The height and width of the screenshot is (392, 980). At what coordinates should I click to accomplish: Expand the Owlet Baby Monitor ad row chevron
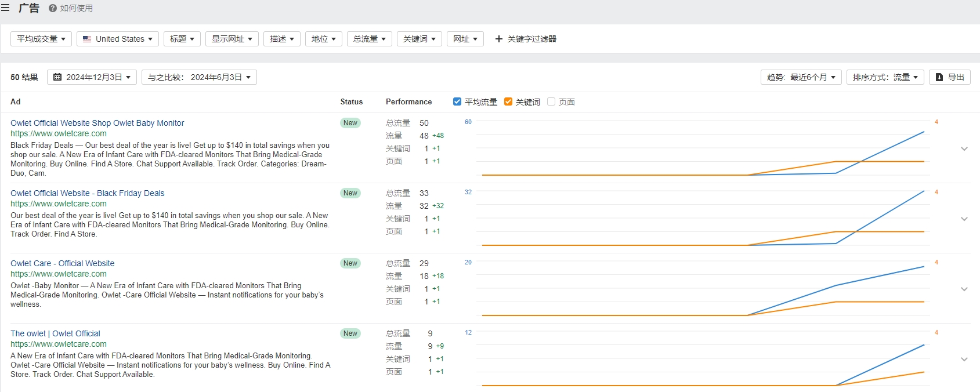pyautogui.click(x=964, y=148)
